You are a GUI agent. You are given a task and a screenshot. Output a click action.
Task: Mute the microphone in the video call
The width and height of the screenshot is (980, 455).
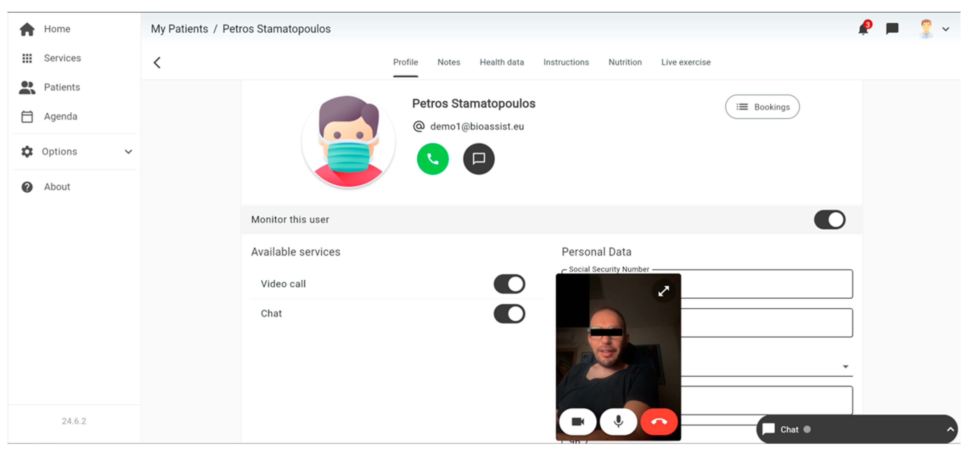pyautogui.click(x=618, y=422)
